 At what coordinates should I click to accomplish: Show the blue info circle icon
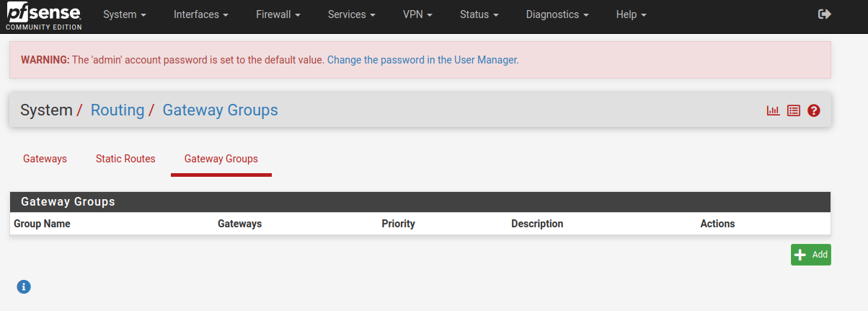(x=24, y=287)
